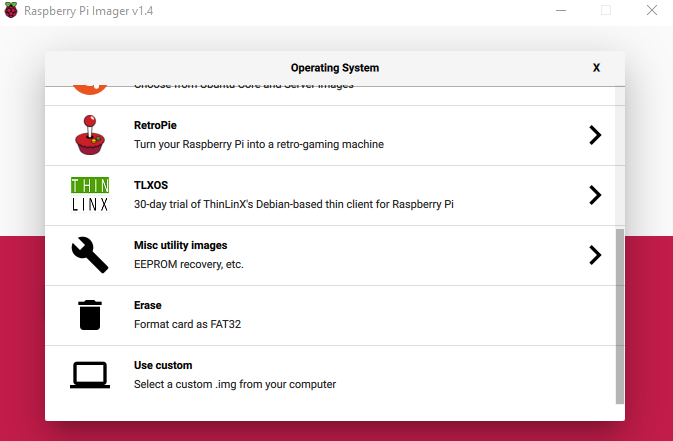The image size is (673, 441).
Task: Close the Raspberry Pi Imager window
Action: point(652,10)
